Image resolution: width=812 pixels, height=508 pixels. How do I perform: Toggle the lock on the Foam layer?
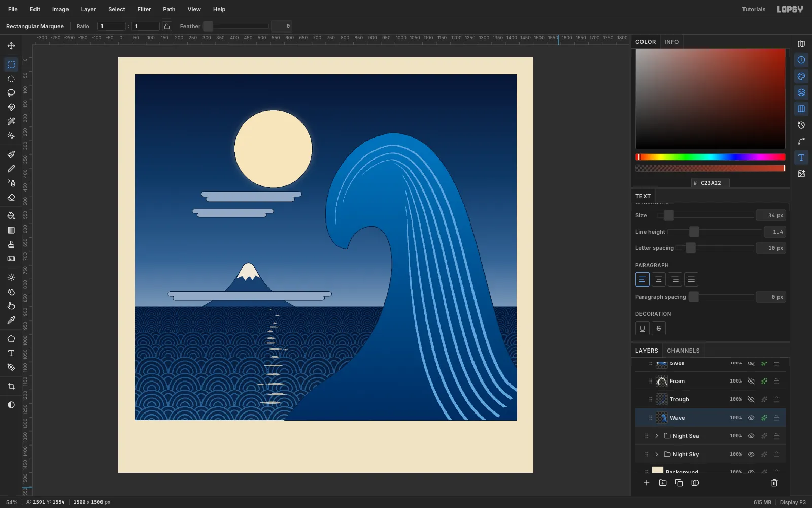click(x=776, y=381)
